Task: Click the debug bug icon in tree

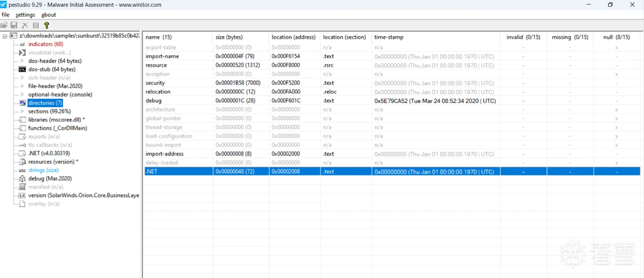Action: [23, 179]
